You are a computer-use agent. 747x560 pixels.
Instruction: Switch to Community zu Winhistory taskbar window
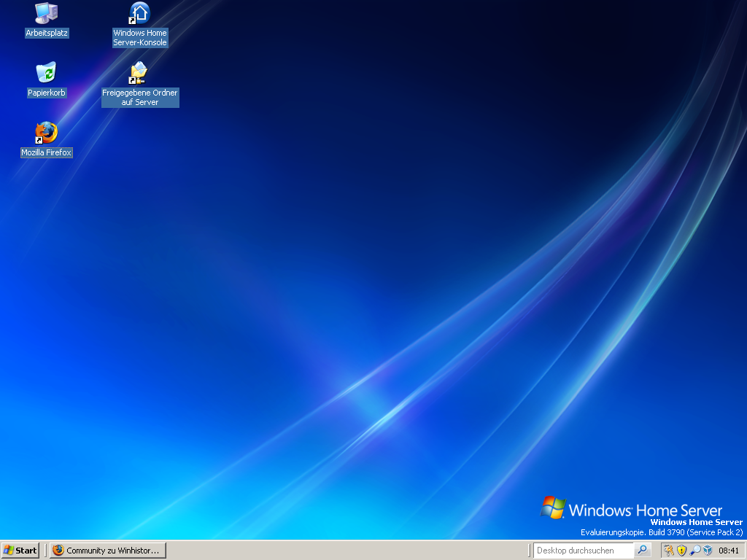(108, 551)
